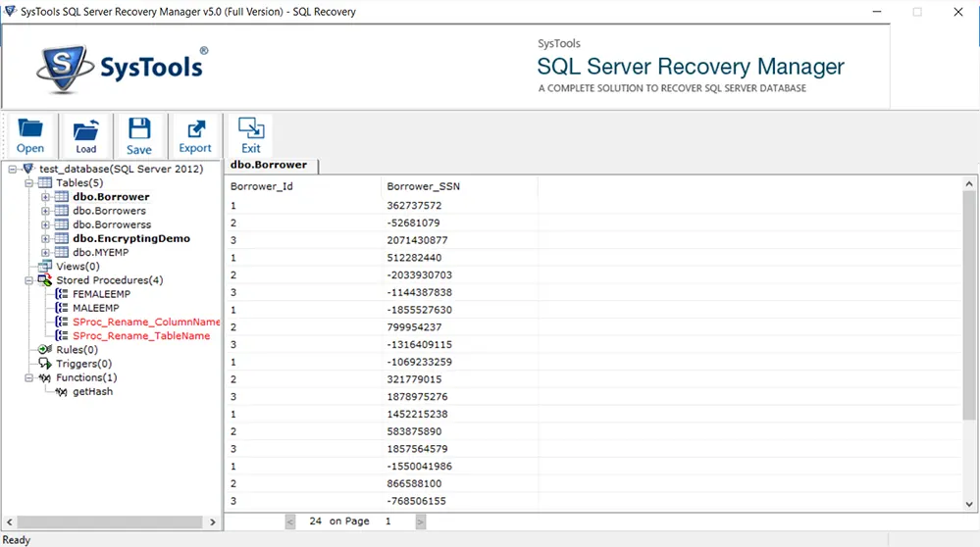This screenshot has width=980, height=547.
Task: Collapse the Stored Procedures(4) node
Action: click(28, 280)
